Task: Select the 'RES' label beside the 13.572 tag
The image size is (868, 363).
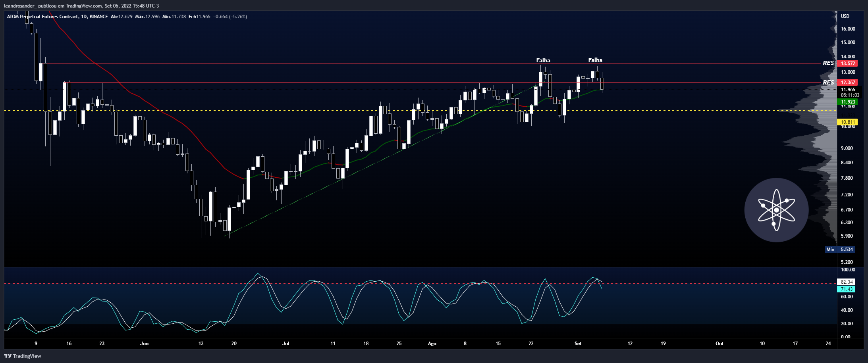Action: click(x=828, y=63)
